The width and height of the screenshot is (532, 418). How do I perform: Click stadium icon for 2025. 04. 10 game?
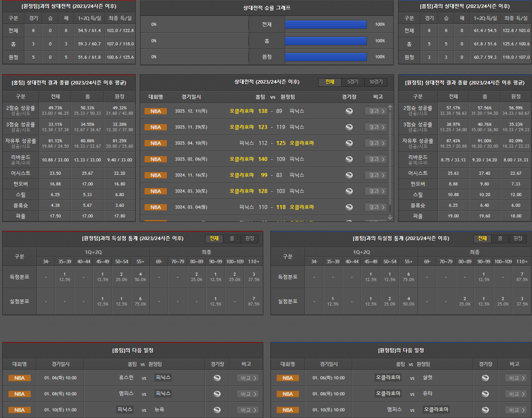tap(349, 143)
